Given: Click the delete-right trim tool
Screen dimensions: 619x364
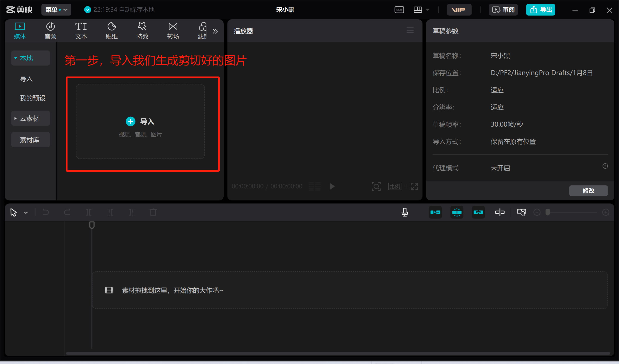Looking at the screenshot, I should [x=132, y=212].
